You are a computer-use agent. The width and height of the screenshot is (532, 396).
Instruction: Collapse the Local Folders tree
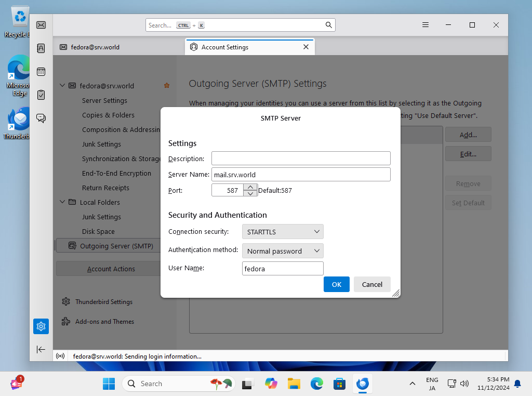pyautogui.click(x=62, y=202)
